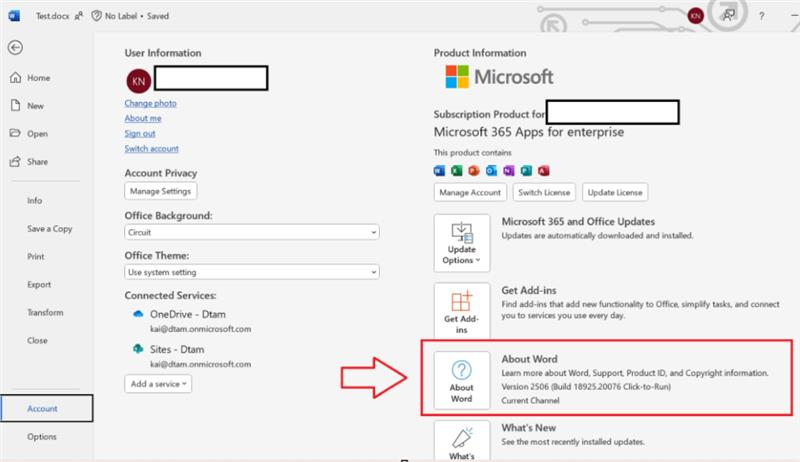Open the Share option

(x=30, y=162)
